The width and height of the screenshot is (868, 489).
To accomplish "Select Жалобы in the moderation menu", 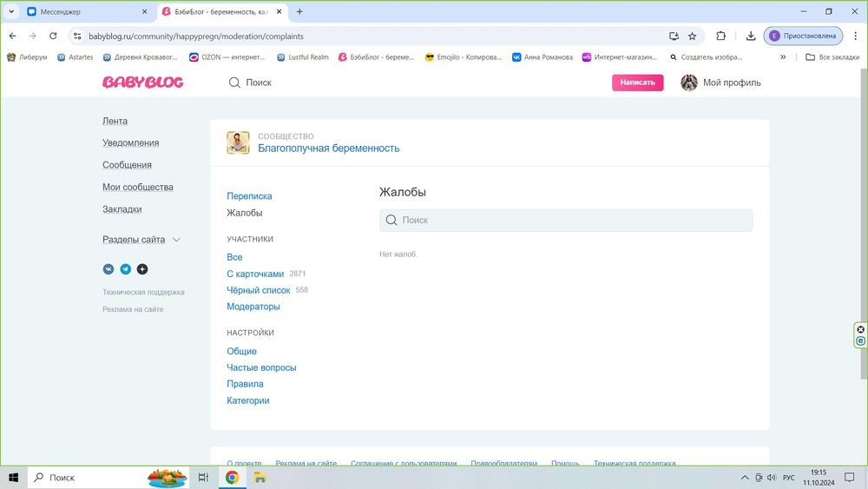I will tap(245, 213).
